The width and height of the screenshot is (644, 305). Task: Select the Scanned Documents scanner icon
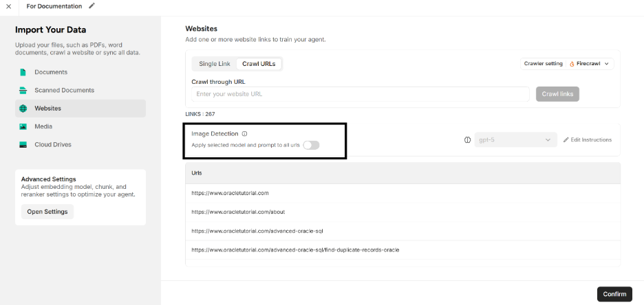23,90
